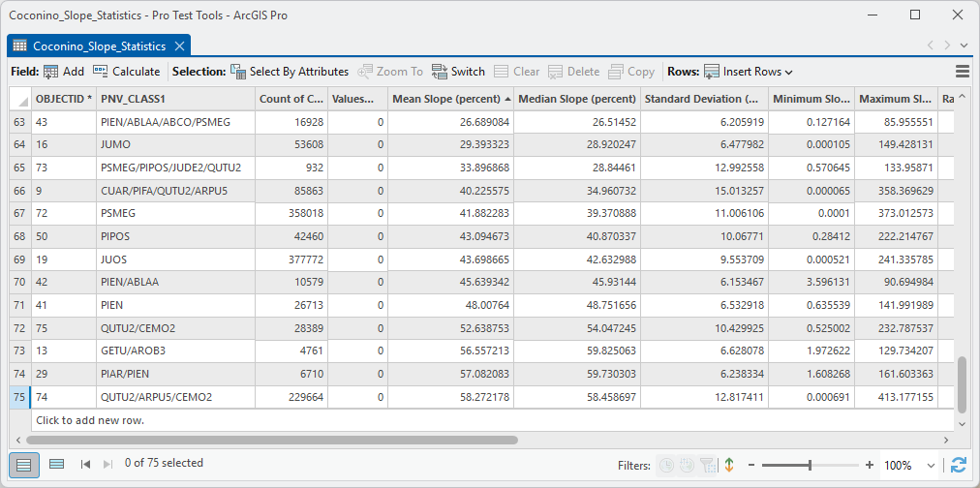Image resolution: width=980 pixels, height=488 pixels.
Task: Select the Coconino_Slope_Statistics tab
Action: 99,46
